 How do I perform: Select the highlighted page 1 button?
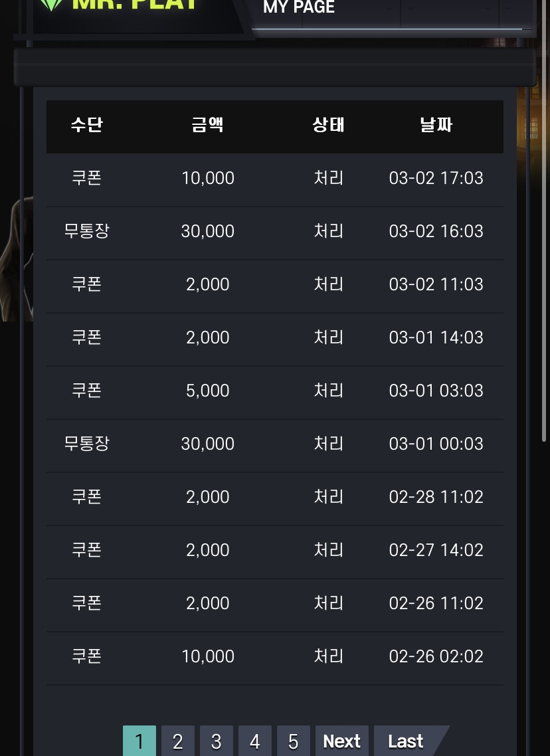pyautogui.click(x=139, y=741)
